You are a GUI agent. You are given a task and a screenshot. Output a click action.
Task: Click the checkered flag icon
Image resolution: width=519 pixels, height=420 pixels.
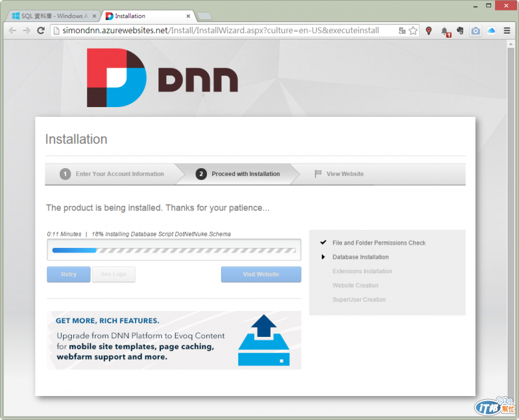(x=318, y=173)
